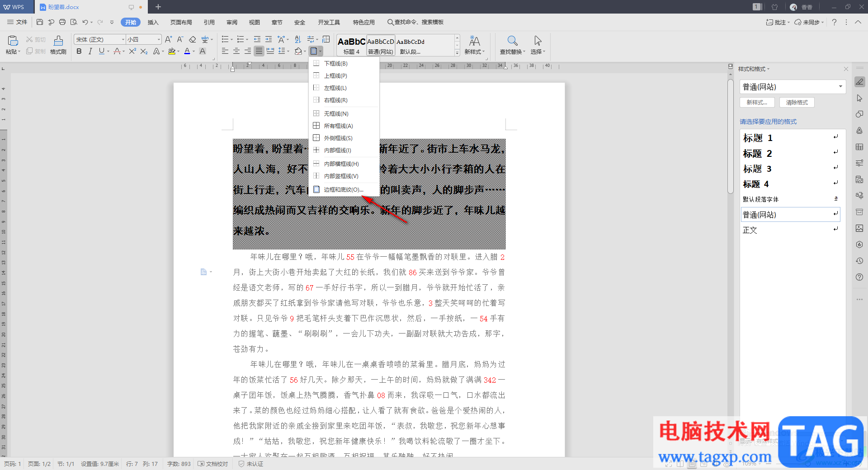This screenshot has height=470, width=868.
Task: Expand the bullet list dropdown arrow
Action: tap(231, 39)
